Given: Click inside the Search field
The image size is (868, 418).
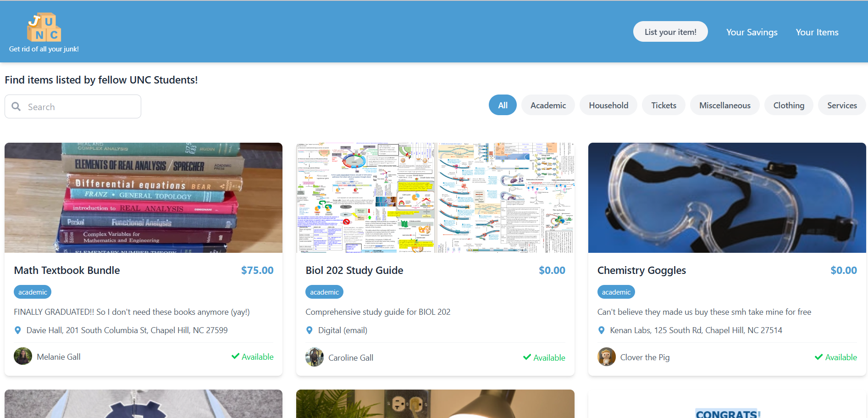Looking at the screenshot, I should 73,106.
